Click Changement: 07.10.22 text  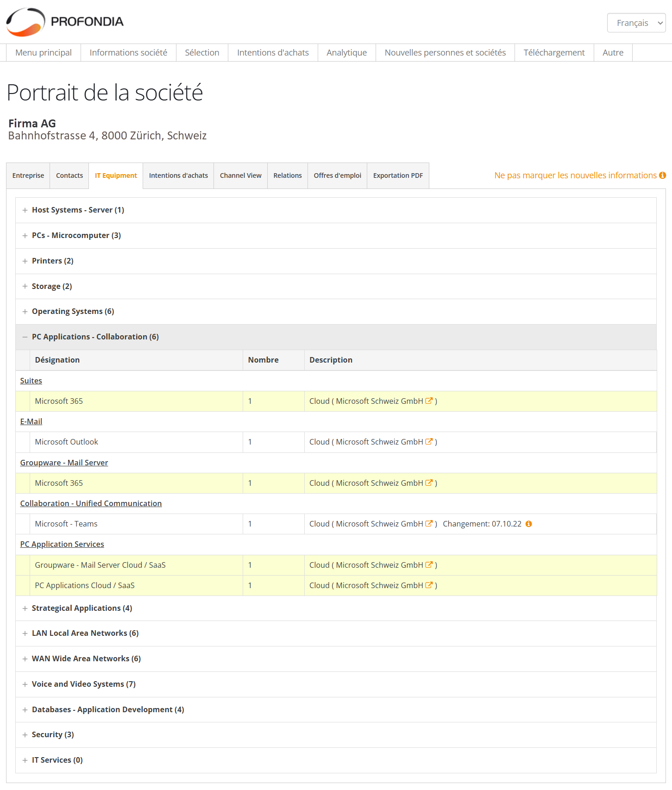tap(482, 524)
